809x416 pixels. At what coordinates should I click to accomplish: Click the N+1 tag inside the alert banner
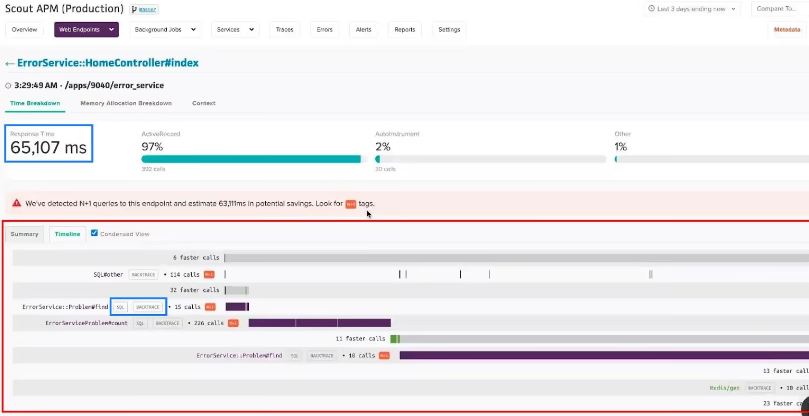[351, 204]
